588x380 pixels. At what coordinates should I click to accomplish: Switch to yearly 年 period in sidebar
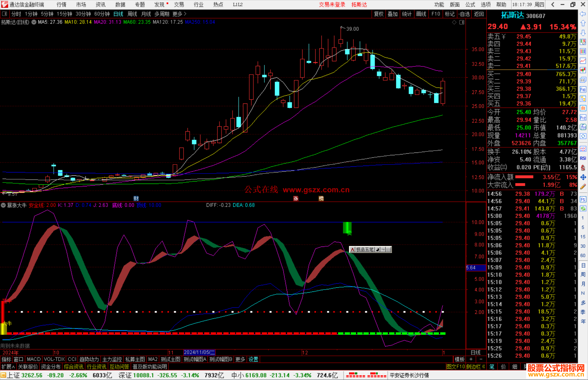point(583,321)
